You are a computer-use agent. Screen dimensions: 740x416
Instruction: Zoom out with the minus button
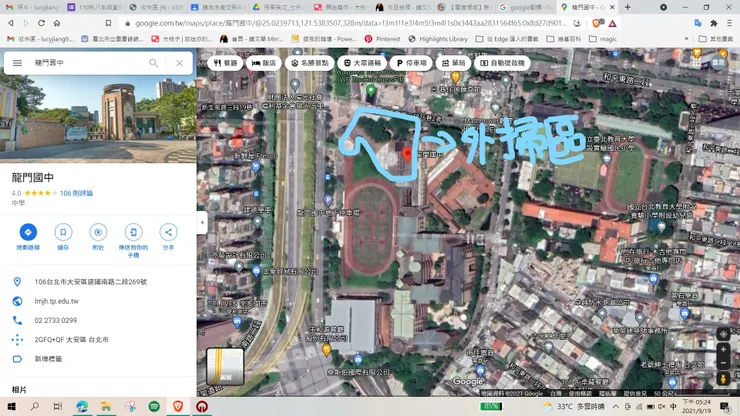pos(723,363)
